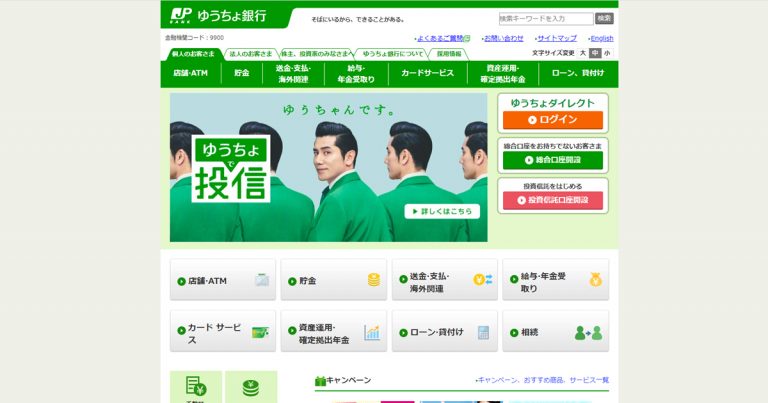Click the green coins icon tile at bottom
Screen dimensions: 768x403
251,387
